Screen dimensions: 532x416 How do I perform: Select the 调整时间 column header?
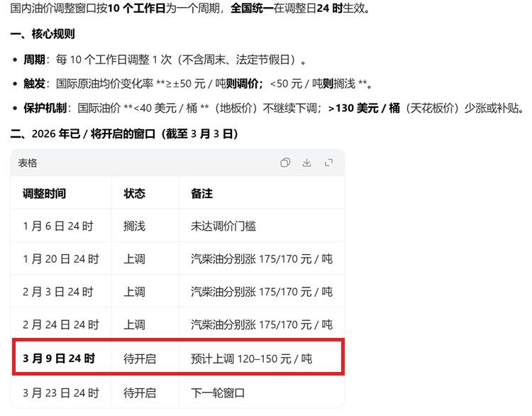pos(44,194)
